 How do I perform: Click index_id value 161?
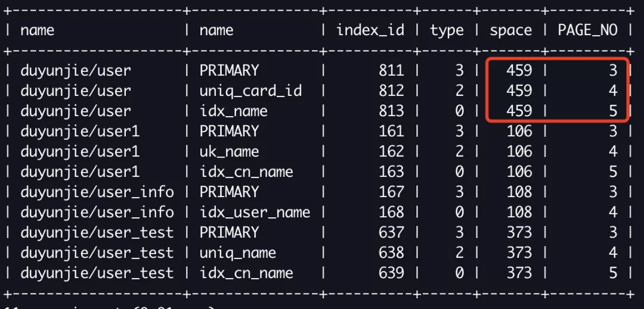(391, 131)
